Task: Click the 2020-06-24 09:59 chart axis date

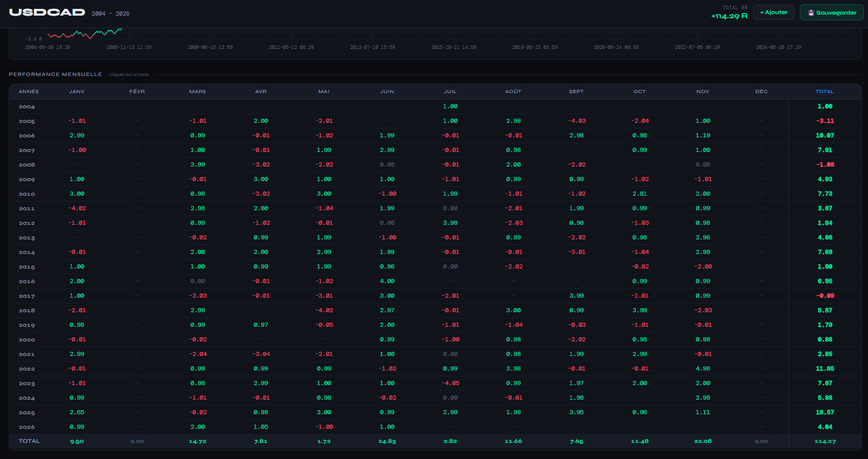Action: pos(616,47)
